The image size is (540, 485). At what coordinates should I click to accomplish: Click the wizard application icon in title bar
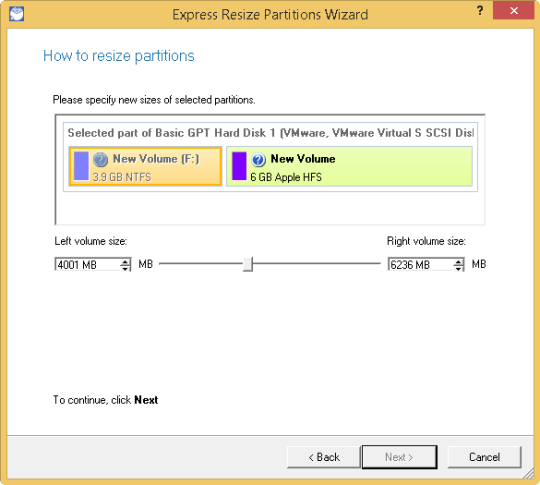tap(17, 14)
